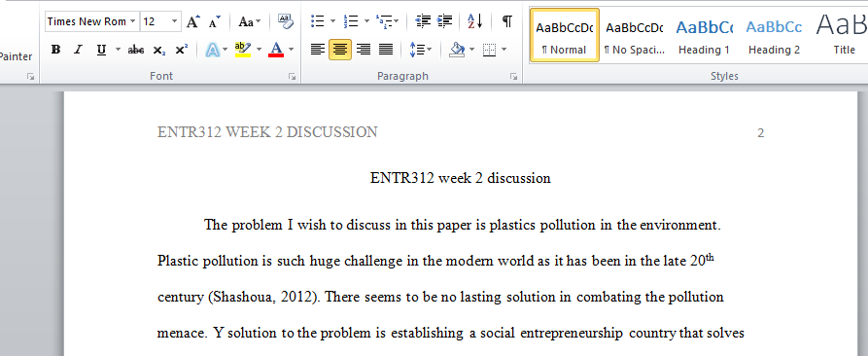
Task: Apply yellow text highlight color
Action: [243, 50]
